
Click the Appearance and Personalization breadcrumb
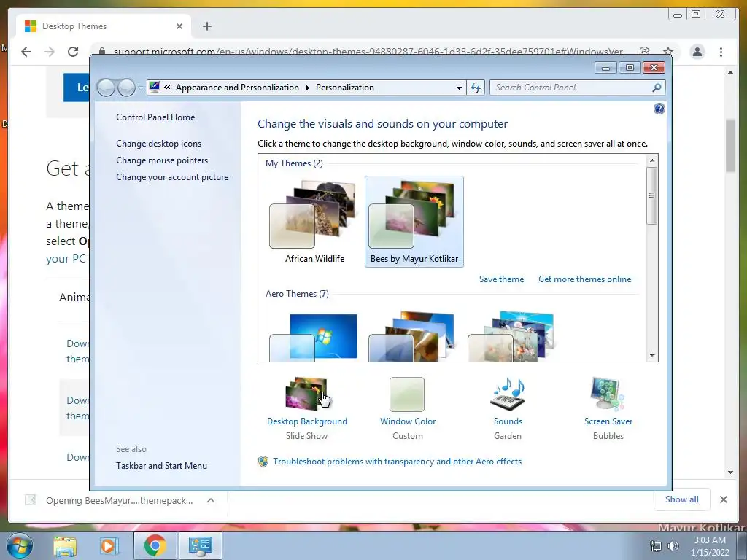point(237,87)
